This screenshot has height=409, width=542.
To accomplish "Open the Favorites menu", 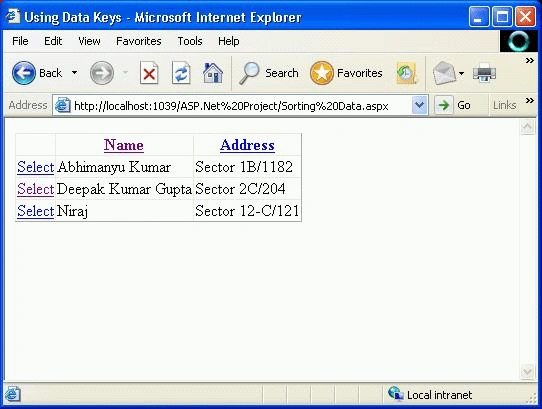I will point(139,41).
